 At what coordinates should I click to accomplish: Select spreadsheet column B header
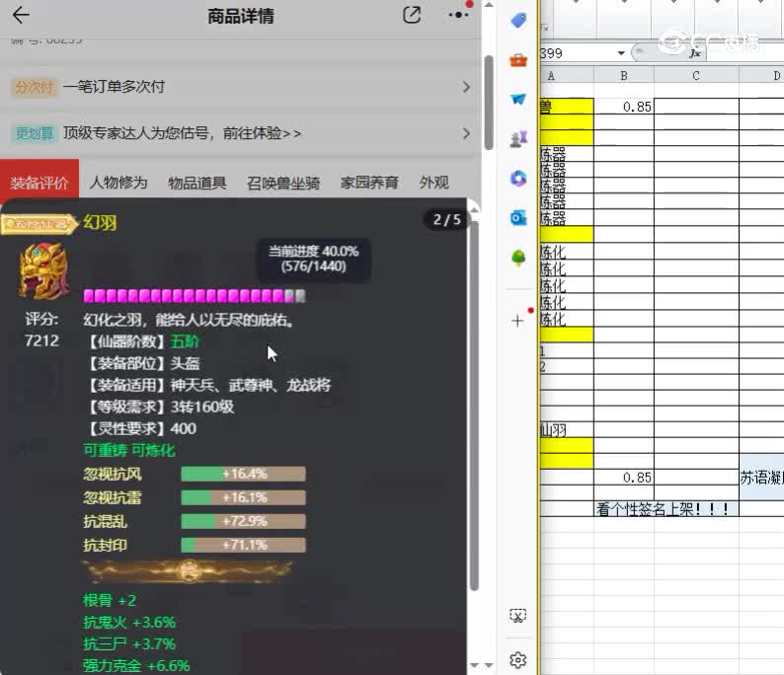tap(623, 76)
